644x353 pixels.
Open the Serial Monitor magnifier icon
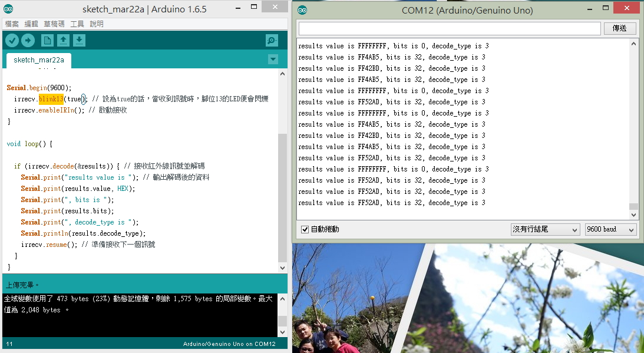[x=272, y=40]
